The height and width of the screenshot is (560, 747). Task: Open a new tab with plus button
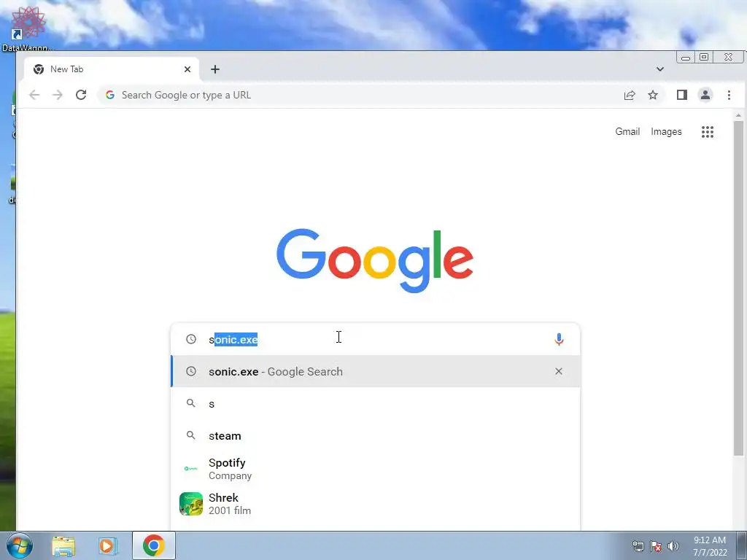(x=215, y=69)
